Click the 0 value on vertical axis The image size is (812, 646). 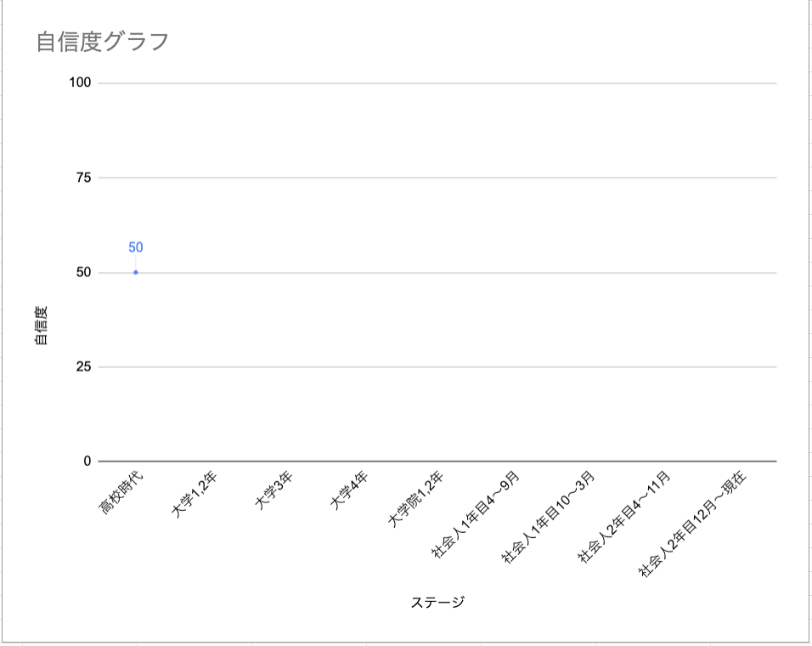[x=87, y=461]
